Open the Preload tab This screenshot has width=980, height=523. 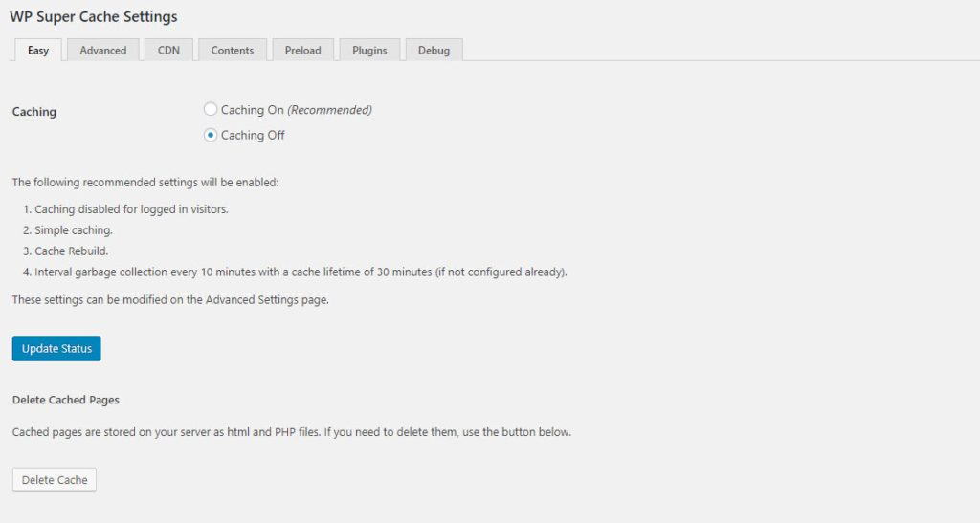pos(302,51)
